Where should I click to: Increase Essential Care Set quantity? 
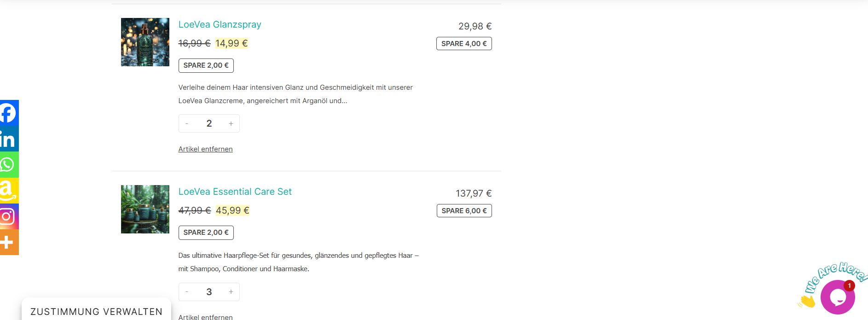[231, 292]
